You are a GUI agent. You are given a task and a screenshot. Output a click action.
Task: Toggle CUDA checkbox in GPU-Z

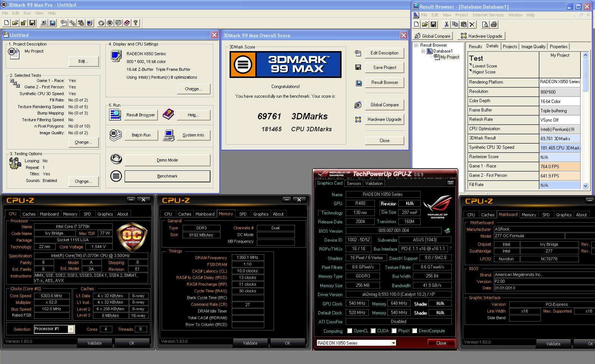point(373,331)
